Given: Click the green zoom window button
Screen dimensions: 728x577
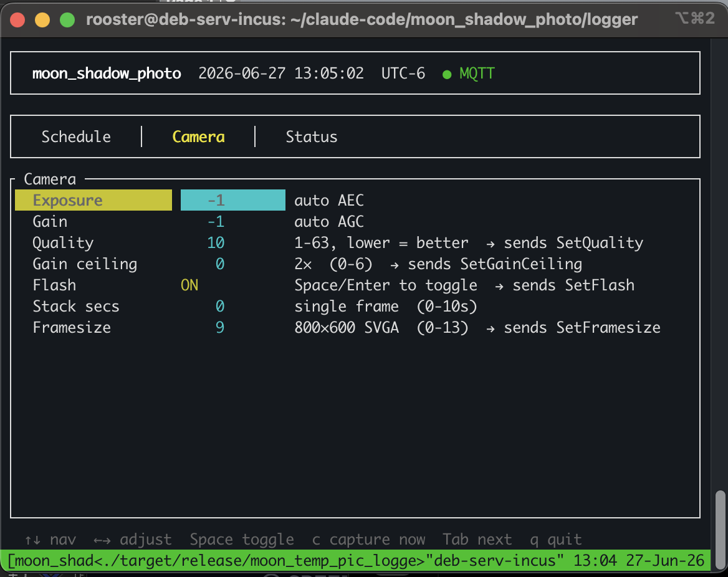Looking at the screenshot, I should [x=67, y=20].
